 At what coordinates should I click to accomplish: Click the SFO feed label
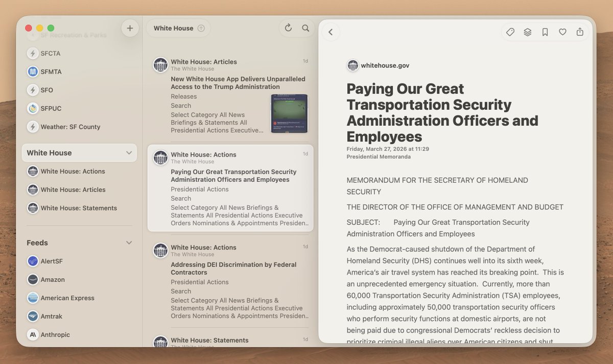click(x=47, y=90)
